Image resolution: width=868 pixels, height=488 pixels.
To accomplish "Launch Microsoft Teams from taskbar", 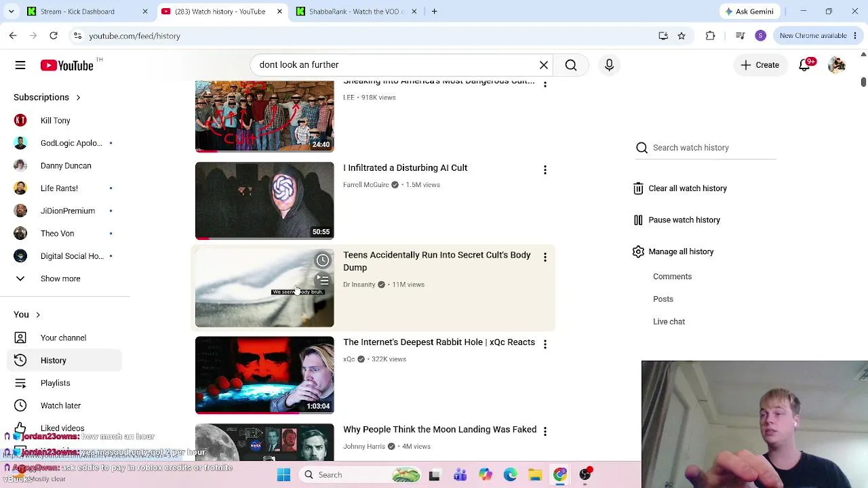I will (460, 475).
